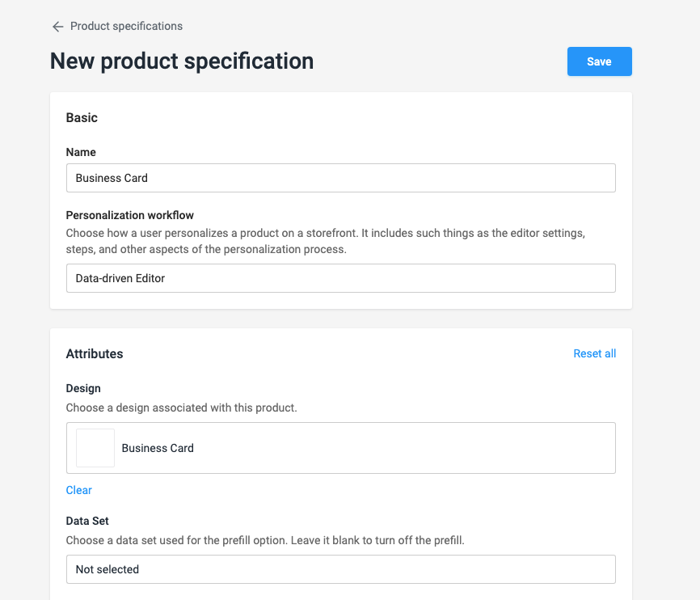
Task: Click the Attributes section heading
Action: (x=95, y=353)
